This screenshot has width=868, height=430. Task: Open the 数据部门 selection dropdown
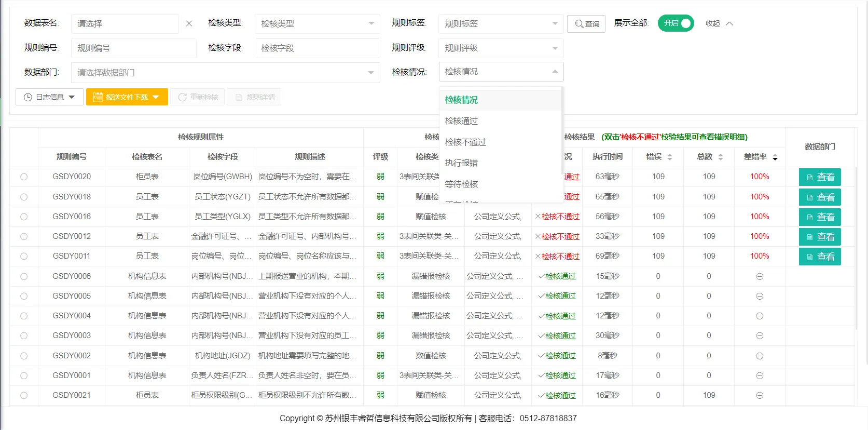click(225, 73)
